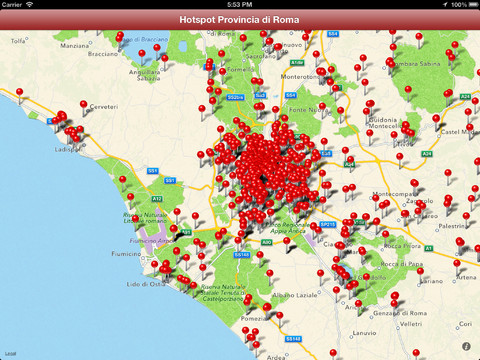Click the Lago di Bracciano lake label
This screenshot has height=360, width=480.
145,39
